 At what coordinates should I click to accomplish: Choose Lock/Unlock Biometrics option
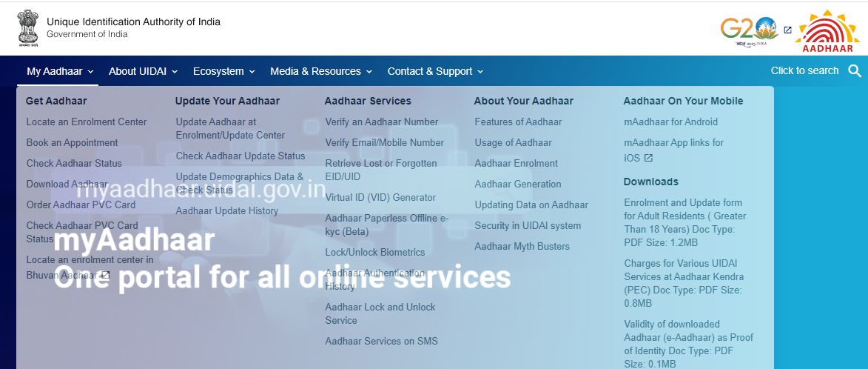coord(374,252)
